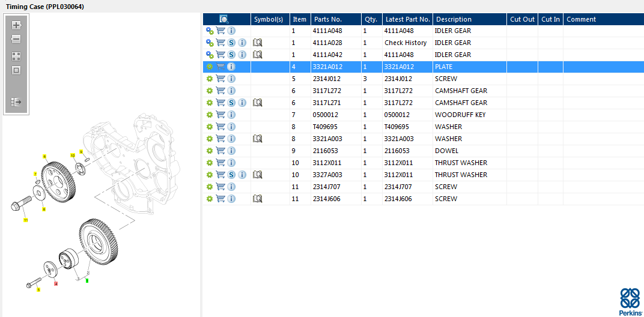The image size is (644, 317).
Task: Click the zoom out tool on diagram toolbar
Action: coord(16,40)
